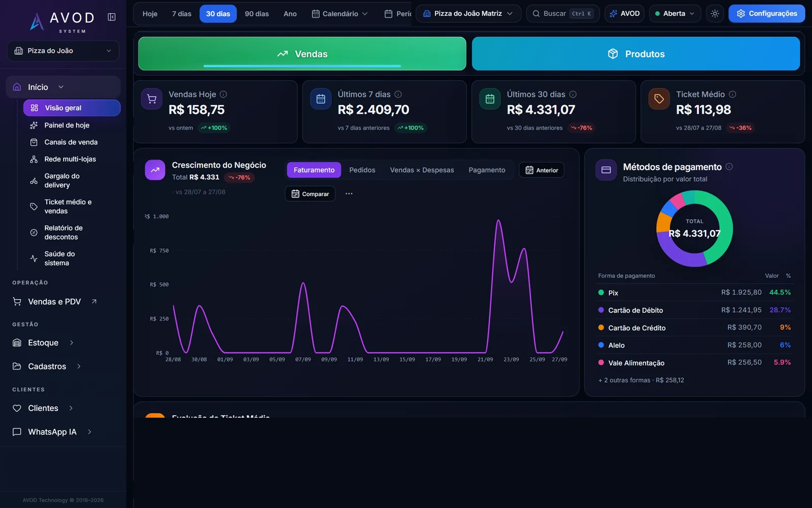Click the Configurações button
812x508 pixels.
coord(766,14)
